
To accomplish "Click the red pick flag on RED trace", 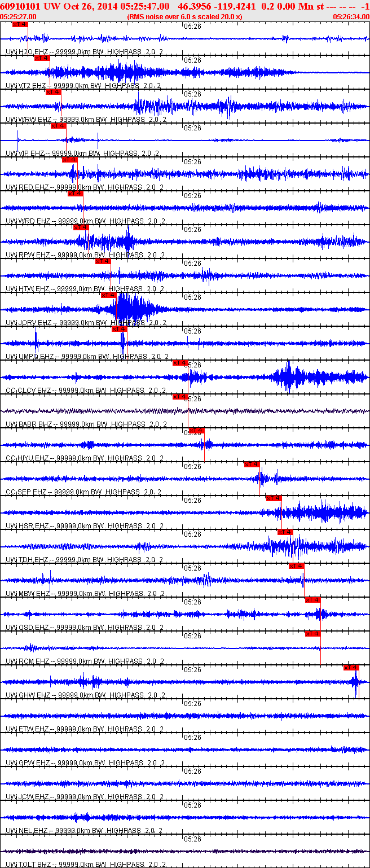I will click(x=70, y=160).
